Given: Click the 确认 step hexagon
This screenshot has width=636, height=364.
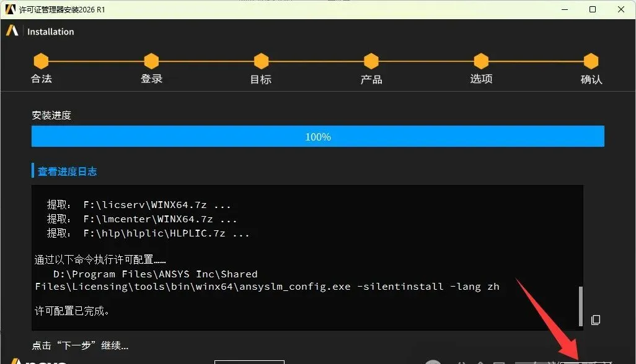Looking at the screenshot, I should 591,61.
